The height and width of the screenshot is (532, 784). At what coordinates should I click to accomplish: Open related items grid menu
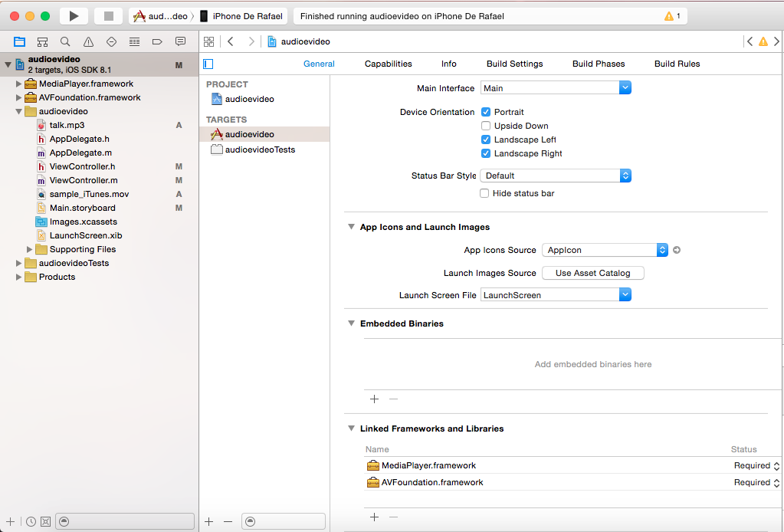coord(209,41)
